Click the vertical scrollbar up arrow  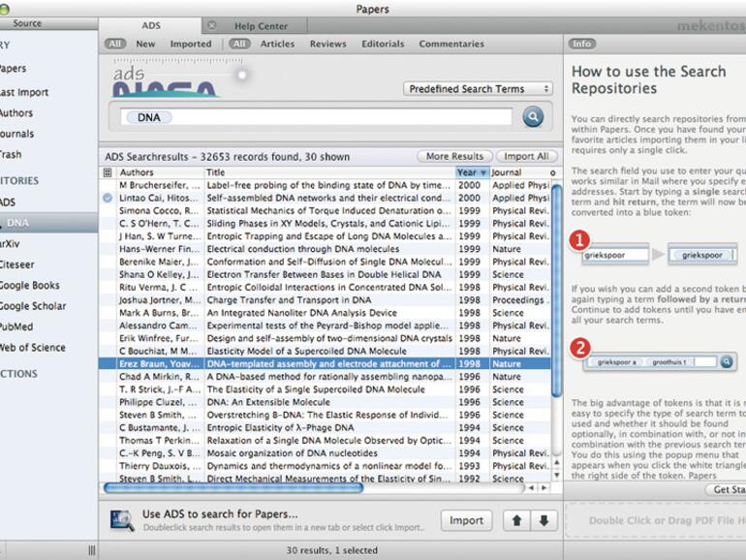click(x=556, y=462)
